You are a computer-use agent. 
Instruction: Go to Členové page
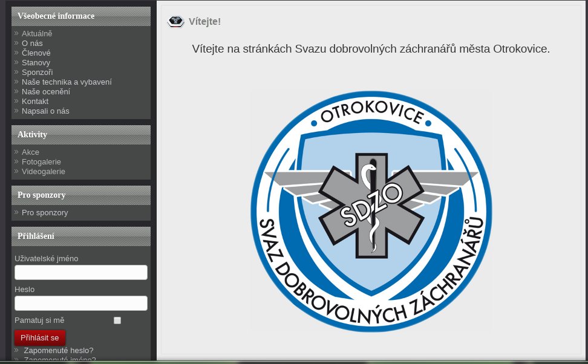36,53
